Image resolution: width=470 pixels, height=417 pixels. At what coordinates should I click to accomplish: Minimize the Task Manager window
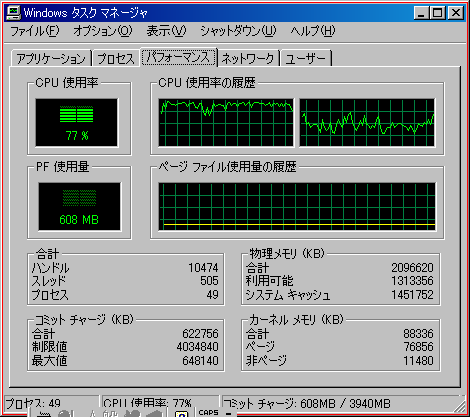[421, 13]
